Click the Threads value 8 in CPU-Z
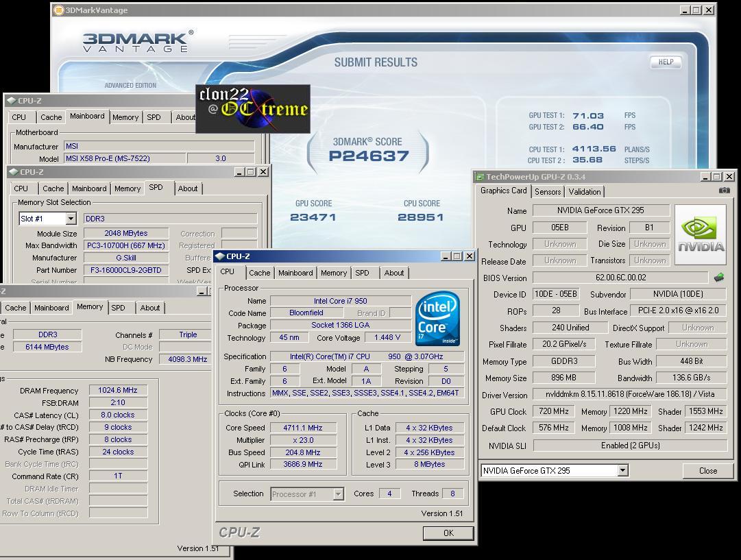741x560 pixels. [452, 494]
